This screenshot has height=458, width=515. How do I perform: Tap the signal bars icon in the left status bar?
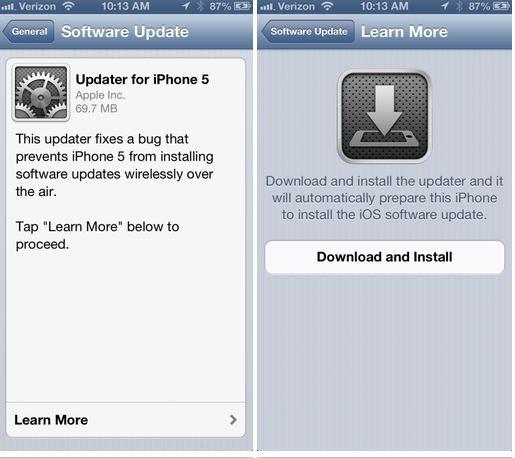click(8, 7)
